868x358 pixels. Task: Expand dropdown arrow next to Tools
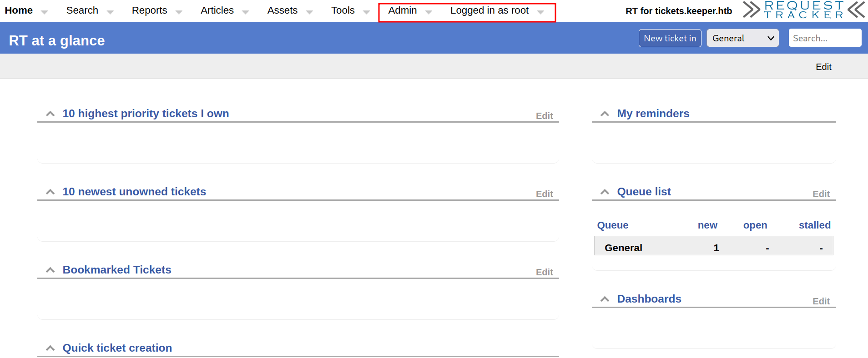[x=367, y=12]
